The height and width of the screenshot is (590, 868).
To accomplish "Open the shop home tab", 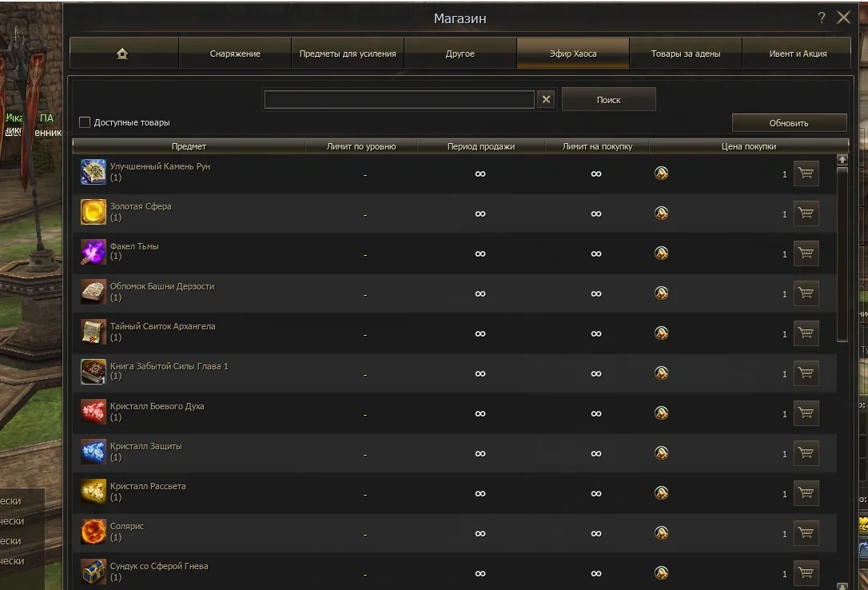I will [x=122, y=53].
